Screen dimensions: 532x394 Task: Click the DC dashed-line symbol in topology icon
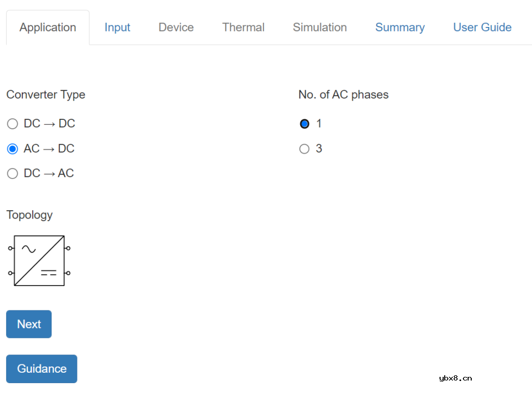(x=49, y=273)
